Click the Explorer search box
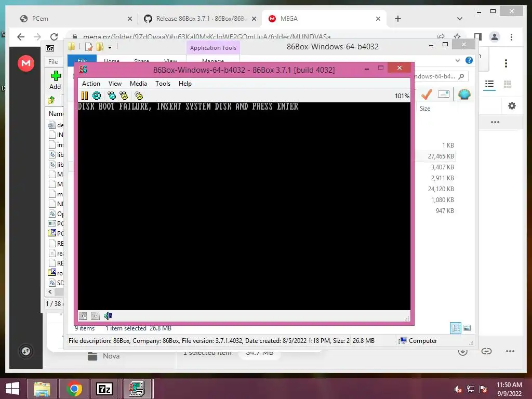This screenshot has width=532, height=399. 441,76
